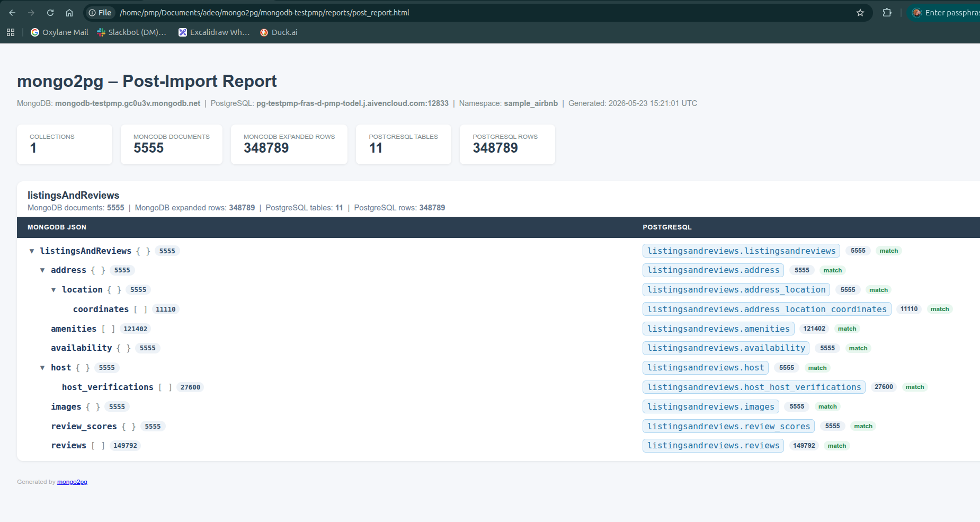Click the match badge in reviews row
Screen dimensions: 980x522
coord(837,446)
